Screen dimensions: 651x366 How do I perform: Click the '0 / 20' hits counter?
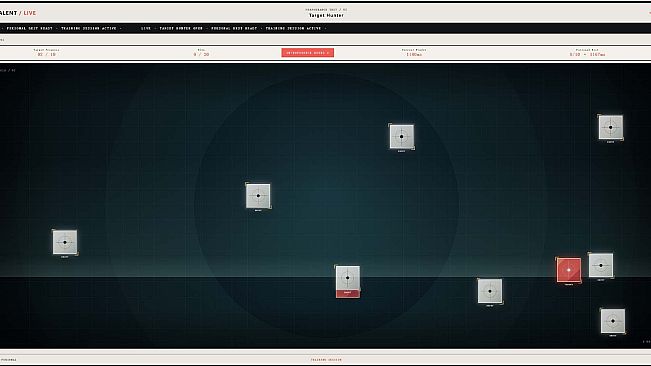(x=201, y=54)
